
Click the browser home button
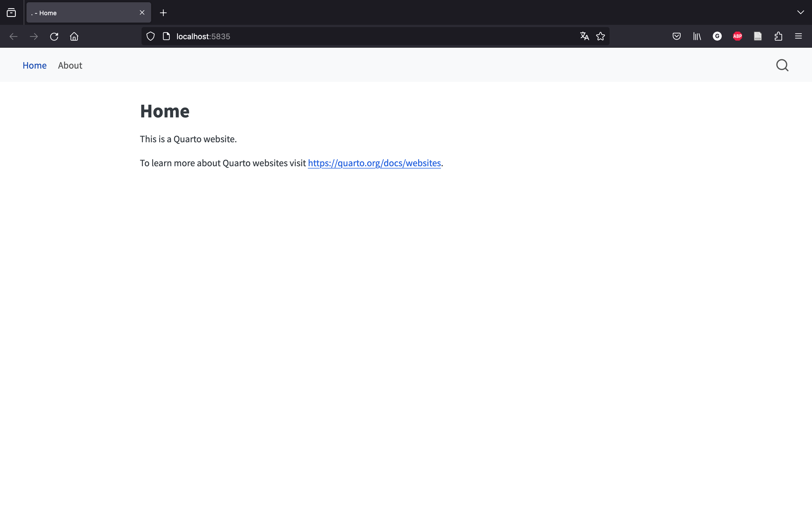(74, 36)
